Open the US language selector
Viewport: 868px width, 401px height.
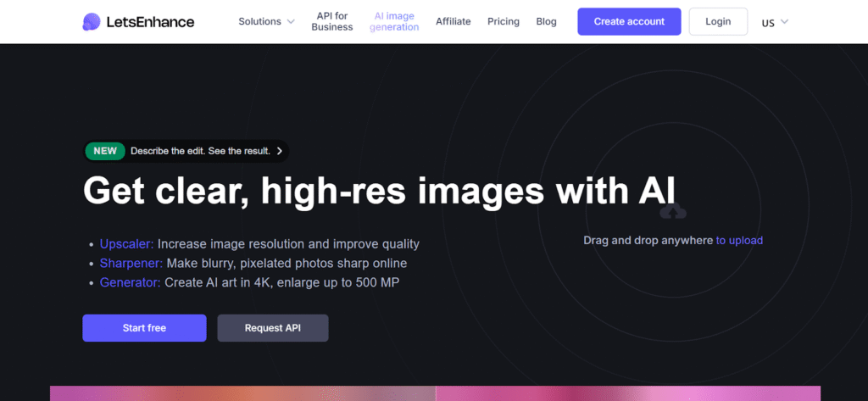[x=775, y=22]
